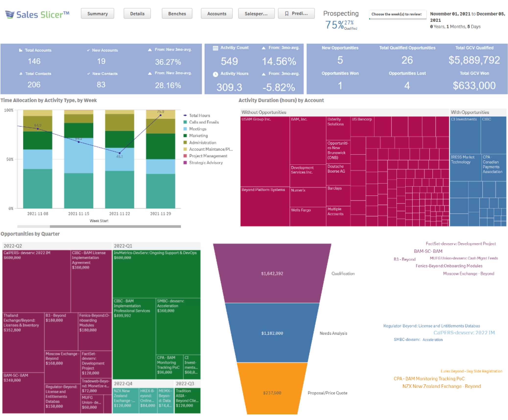Click the New Contacts checkmark icon
The width and height of the screenshot is (508, 420).
pos(88,74)
